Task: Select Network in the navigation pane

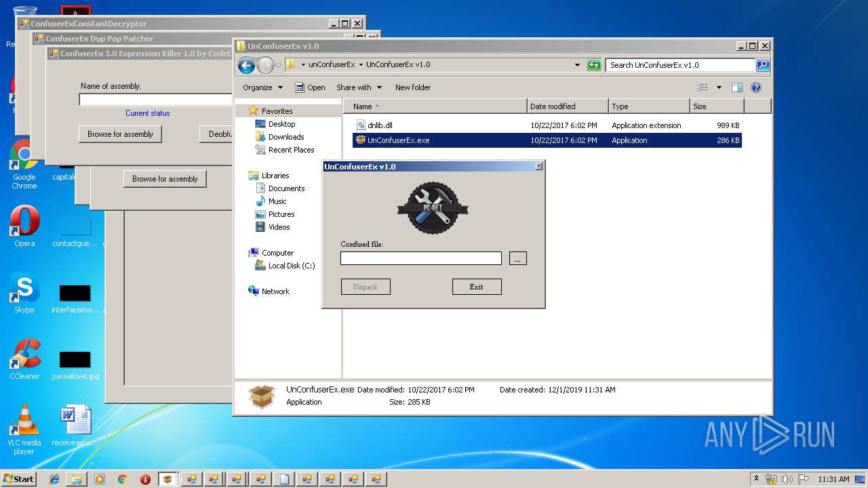Action: [275, 291]
